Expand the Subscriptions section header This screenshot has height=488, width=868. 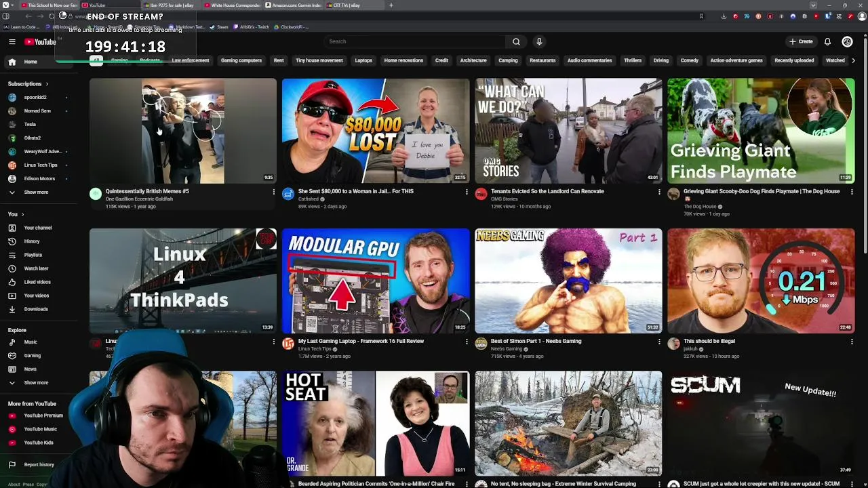28,84
